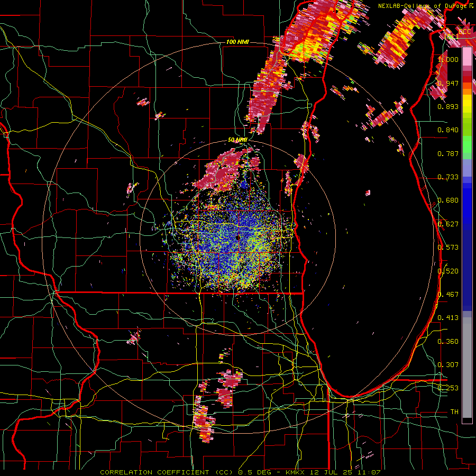Screen dimensions: 476x476
Task: Click the yellow segment of the color bar
Action: (467, 104)
